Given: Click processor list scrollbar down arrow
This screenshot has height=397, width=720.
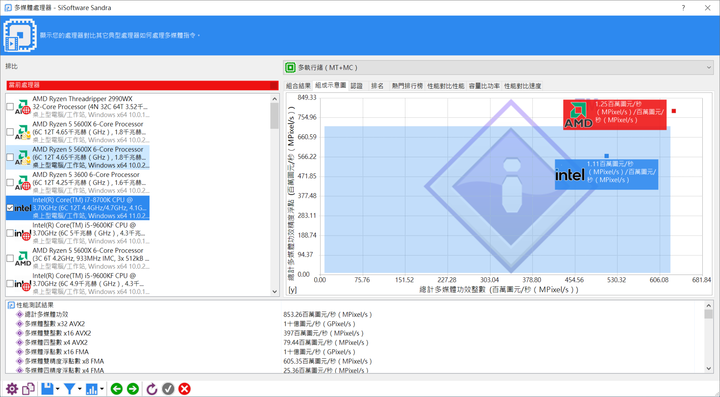Looking at the screenshot, I should 275,291.
